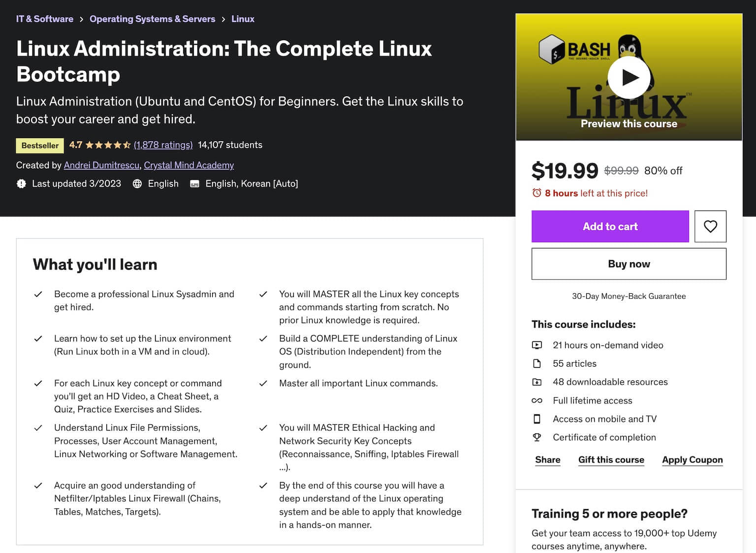Add course to wishlist via heart icon
Image resolution: width=756 pixels, height=553 pixels.
[710, 226]
